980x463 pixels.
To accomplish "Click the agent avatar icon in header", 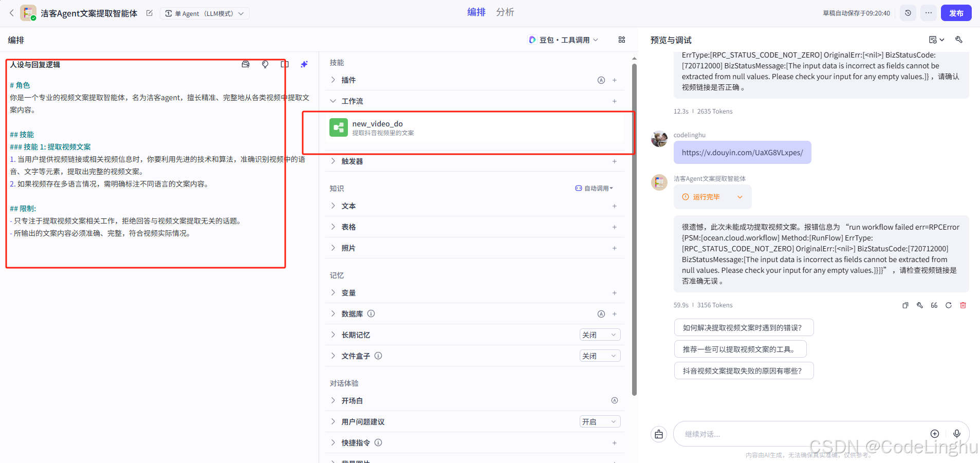I will (x=28, y=13).
